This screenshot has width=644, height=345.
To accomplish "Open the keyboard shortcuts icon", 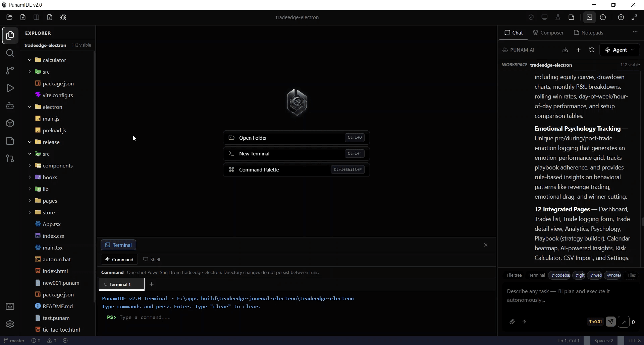I will pyautogui.click(x=10, y=306).
